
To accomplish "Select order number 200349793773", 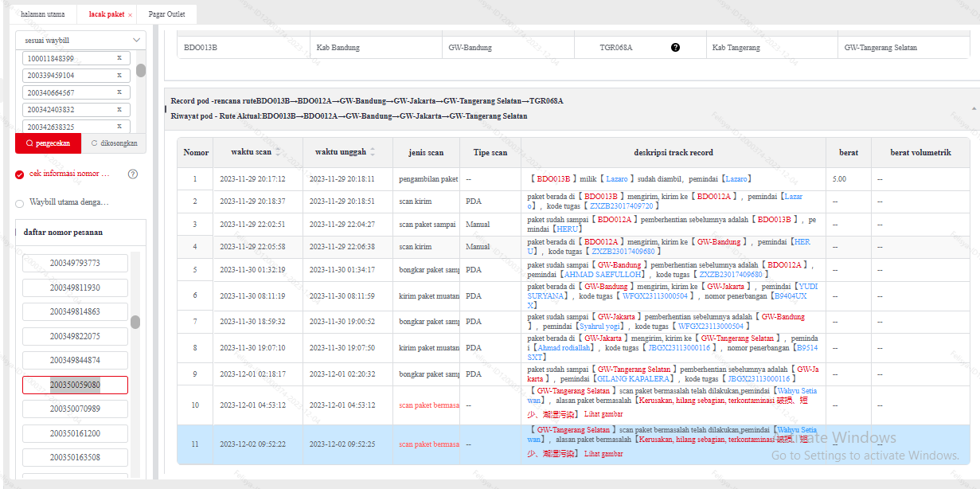I will point(75,263).
